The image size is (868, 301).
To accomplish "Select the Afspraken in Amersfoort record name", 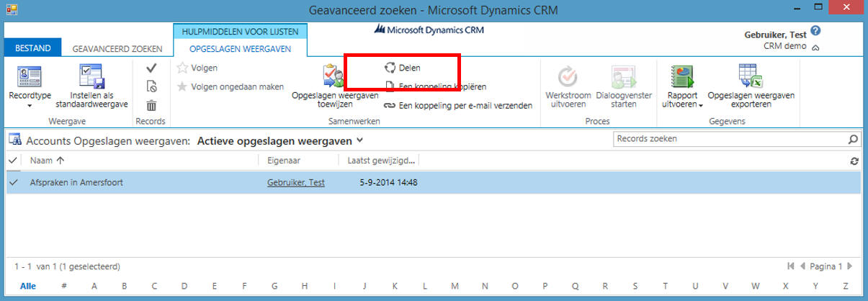I will [76, 183].
